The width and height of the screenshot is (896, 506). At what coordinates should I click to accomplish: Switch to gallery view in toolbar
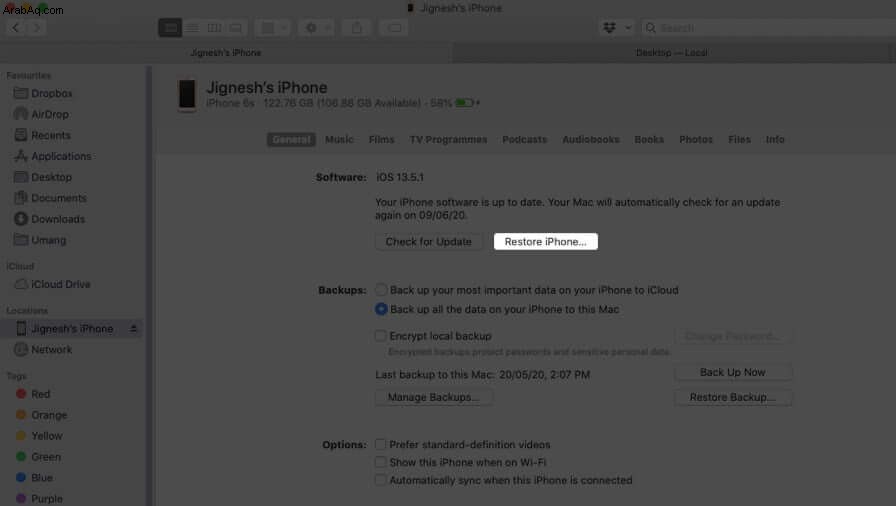pos(236,27)
